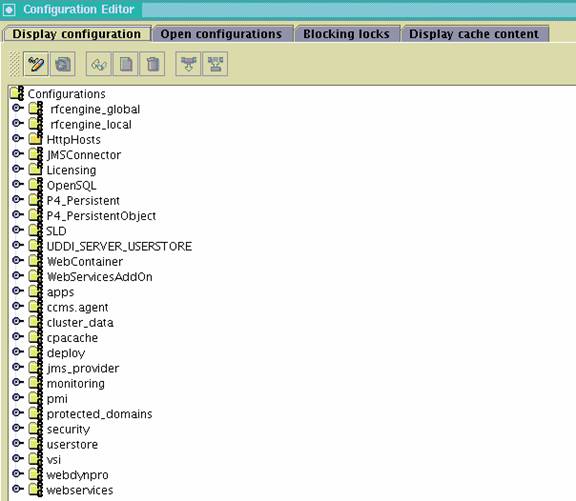Switch to Blocking locks tab
Image resolution: width=576 pixels, height=501 pixels.
tap(346, 34)
